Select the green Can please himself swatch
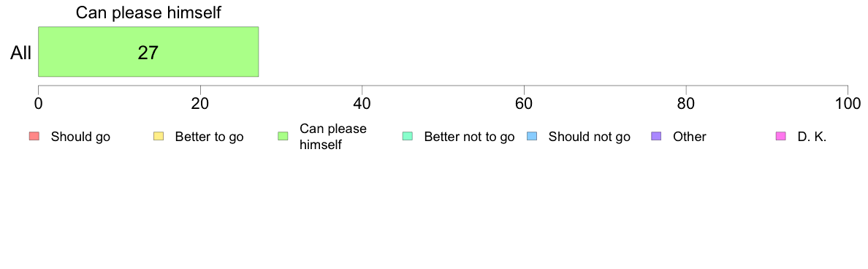The image size is (868, 269). pos(282,136)
